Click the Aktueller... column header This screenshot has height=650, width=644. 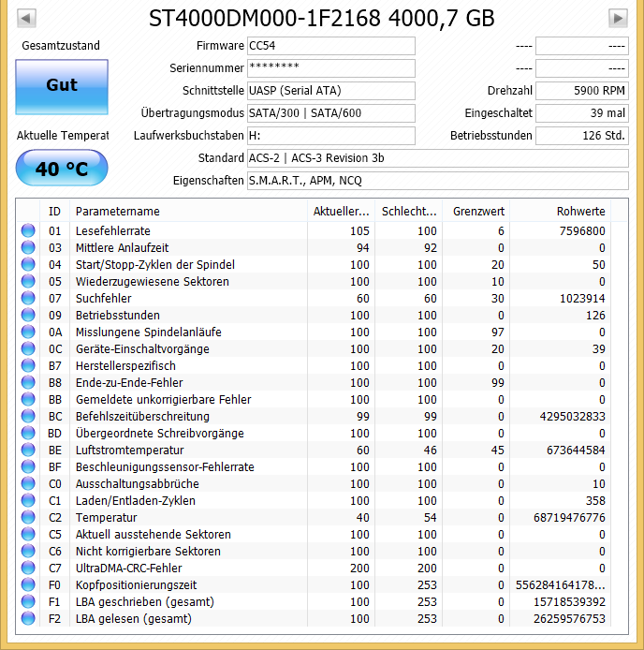click(x=341, y=212)
